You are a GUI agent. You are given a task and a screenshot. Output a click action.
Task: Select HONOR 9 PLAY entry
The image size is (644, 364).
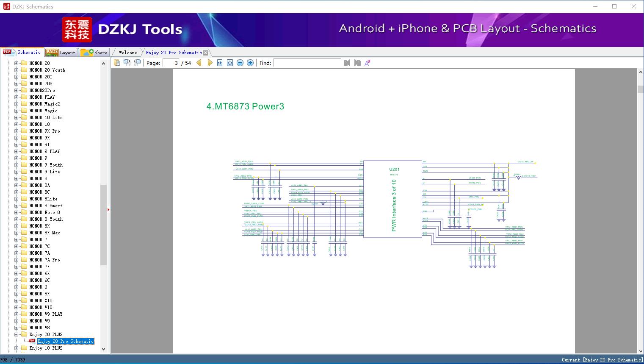pos(45,151)
